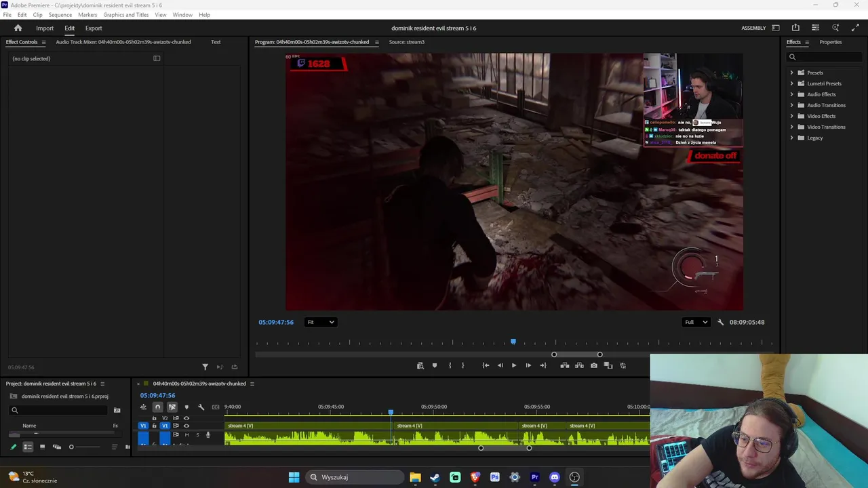
Task: Click the ASSEMBLY workspace label
Action: 753,28
